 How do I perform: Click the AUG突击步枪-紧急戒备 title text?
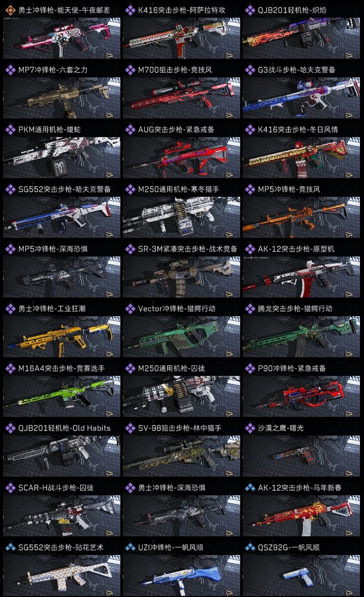[x=176, y=130]
